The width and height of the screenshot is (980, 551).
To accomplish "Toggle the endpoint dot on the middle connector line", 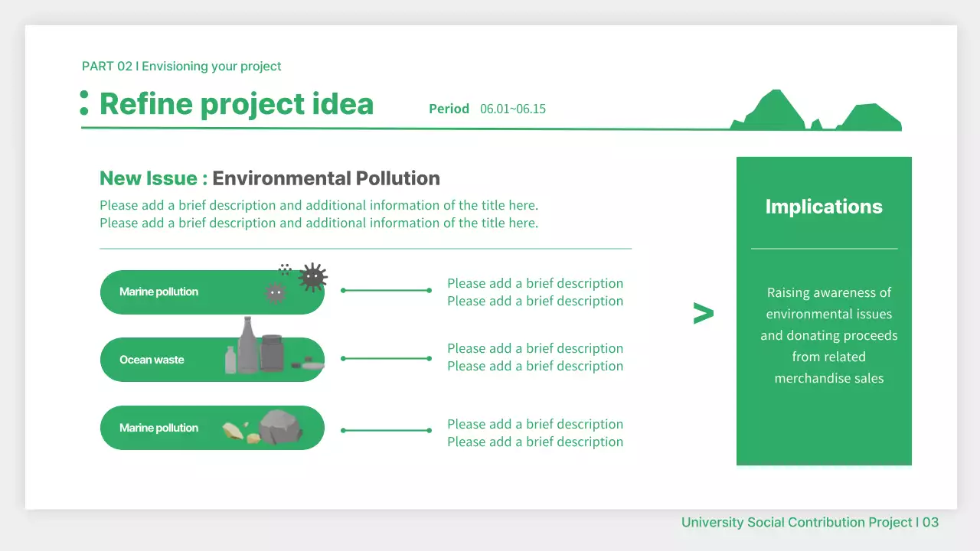I will click(344, 357).
